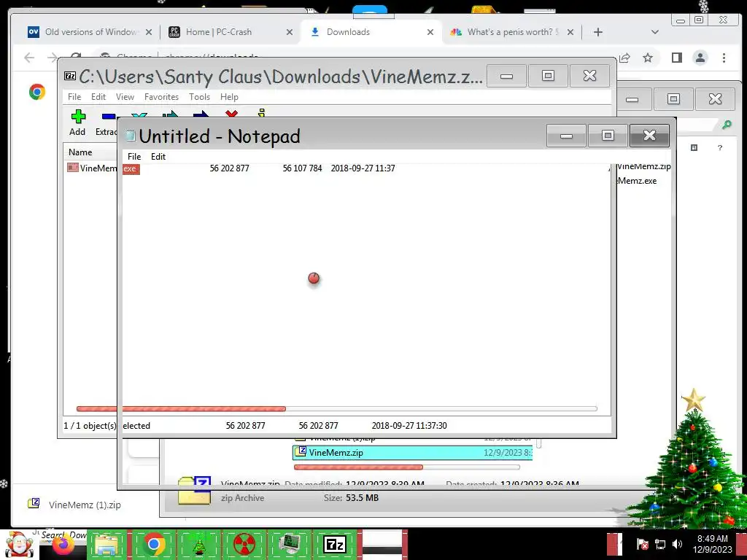Viewport: 747px width, 560px height.
Task: Open Notepad's File menu
Action: click(x=134, y=157)
